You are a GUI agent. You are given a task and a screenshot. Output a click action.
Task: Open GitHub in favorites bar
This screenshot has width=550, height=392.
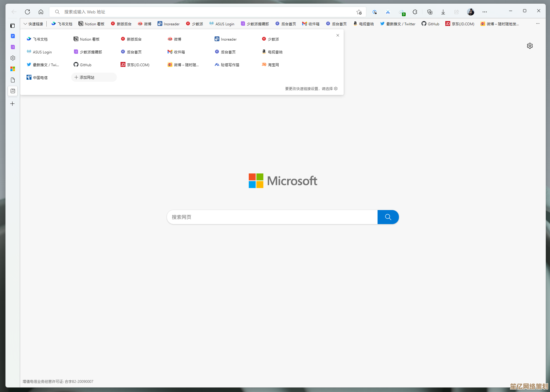[430, 24]
